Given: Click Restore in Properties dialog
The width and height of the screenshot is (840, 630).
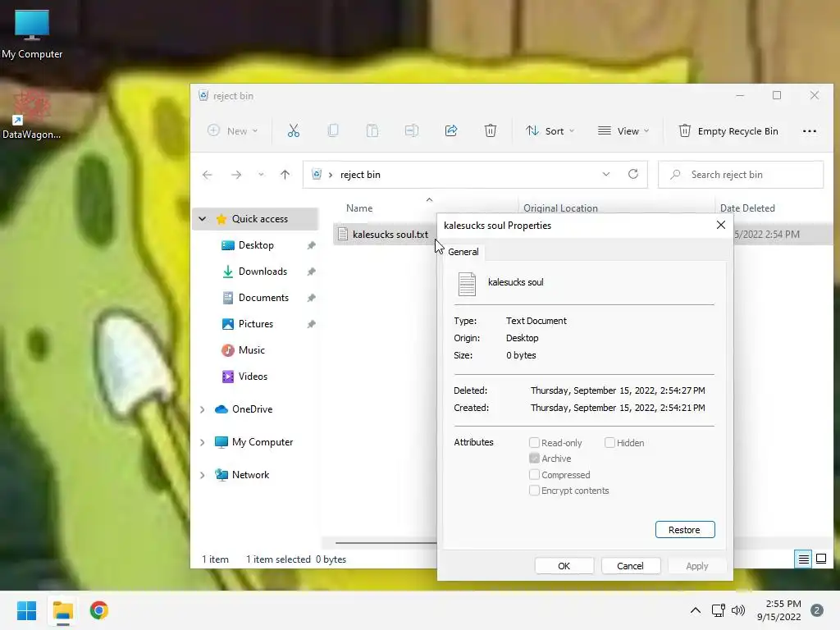Looking at the screenshot, I should coord(685,530).
